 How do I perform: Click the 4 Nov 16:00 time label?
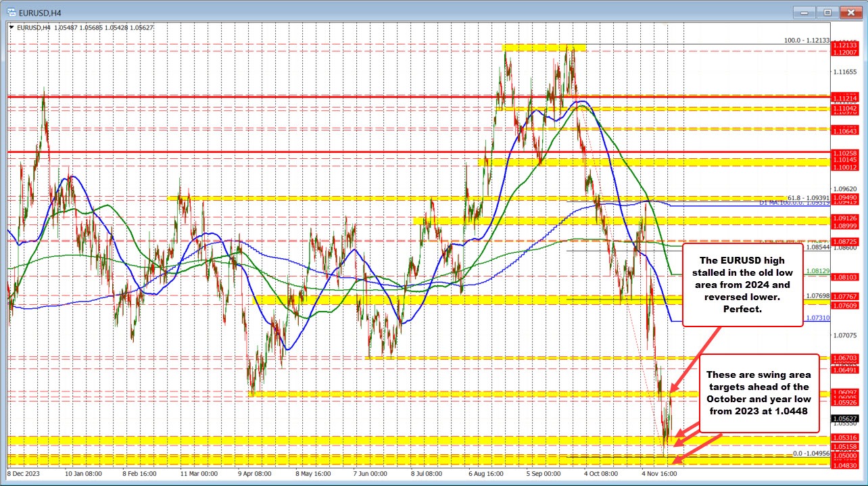point(660,475)
